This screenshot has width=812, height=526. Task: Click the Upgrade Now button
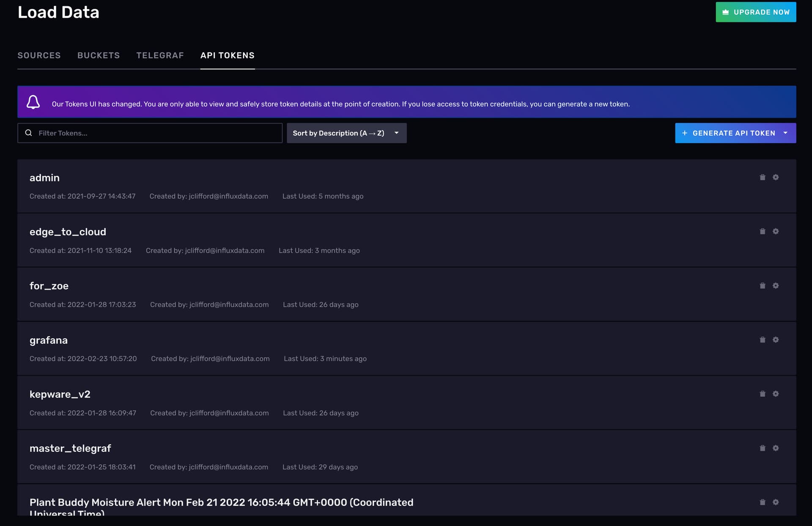755,12
